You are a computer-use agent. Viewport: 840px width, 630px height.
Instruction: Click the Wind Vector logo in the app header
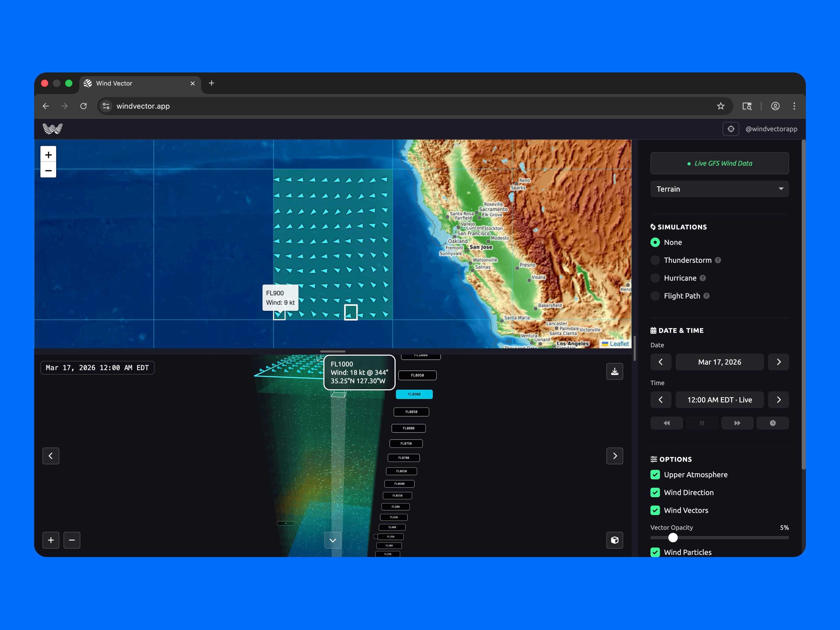[x=52, y=129]
